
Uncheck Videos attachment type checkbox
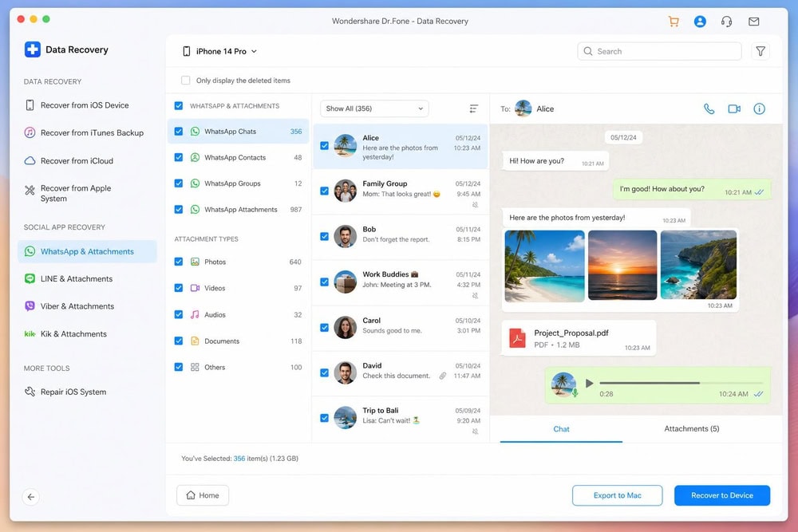tap(179, 288)
